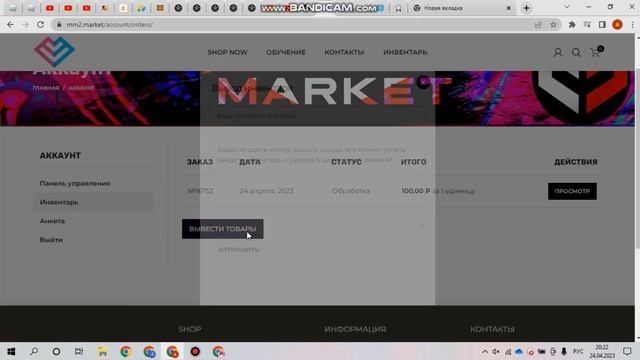Toggle the browser side panel

[x=602, y=24]
